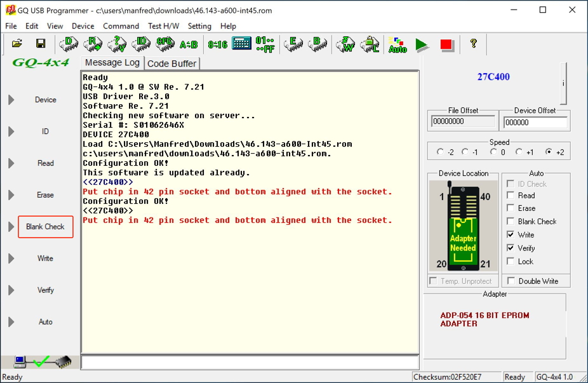Expand the arrow beside Write
Screen dimensions: 588x383
coord(11,259)
